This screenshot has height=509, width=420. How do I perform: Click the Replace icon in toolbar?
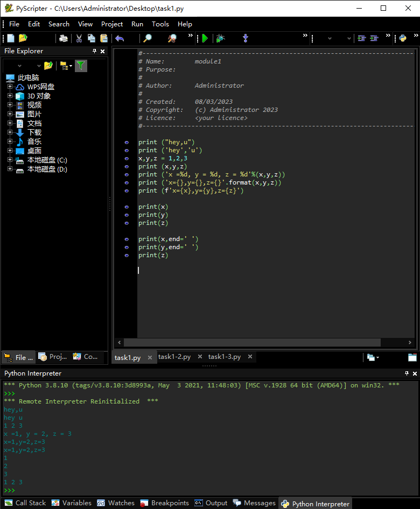tap(172, 38)
